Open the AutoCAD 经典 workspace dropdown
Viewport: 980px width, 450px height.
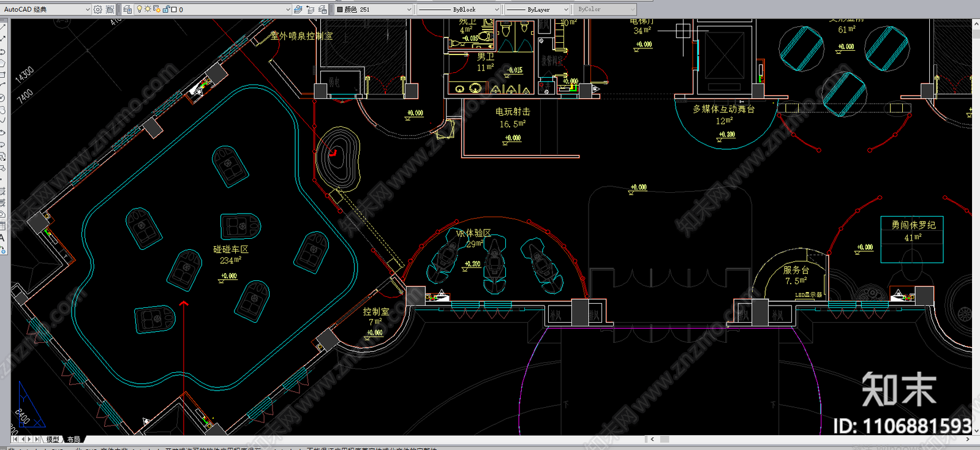pyautogui.click(x=47, y=9)
